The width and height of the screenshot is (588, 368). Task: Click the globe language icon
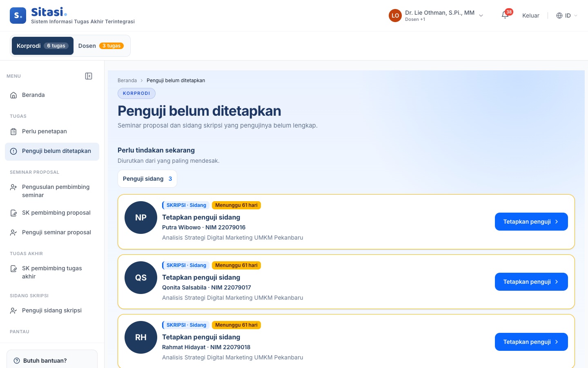pos(559,16)
